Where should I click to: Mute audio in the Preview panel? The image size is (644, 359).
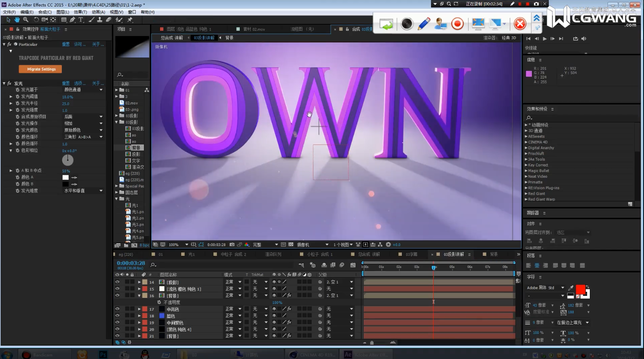tap(583, 38)
